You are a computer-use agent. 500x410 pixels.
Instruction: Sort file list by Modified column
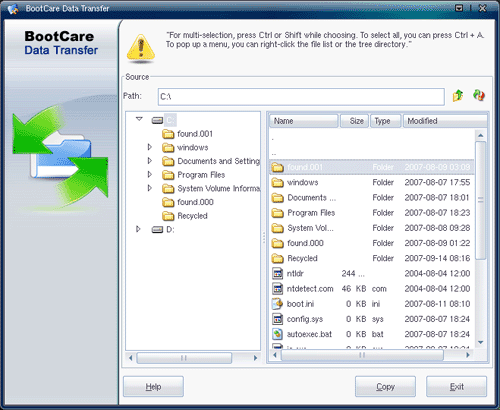coord(445,121)
